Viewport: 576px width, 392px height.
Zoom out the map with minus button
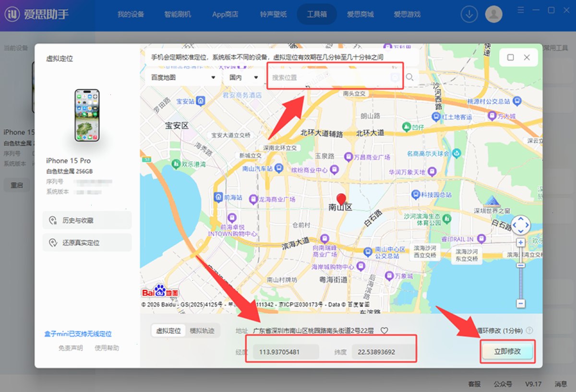point(521,304)
